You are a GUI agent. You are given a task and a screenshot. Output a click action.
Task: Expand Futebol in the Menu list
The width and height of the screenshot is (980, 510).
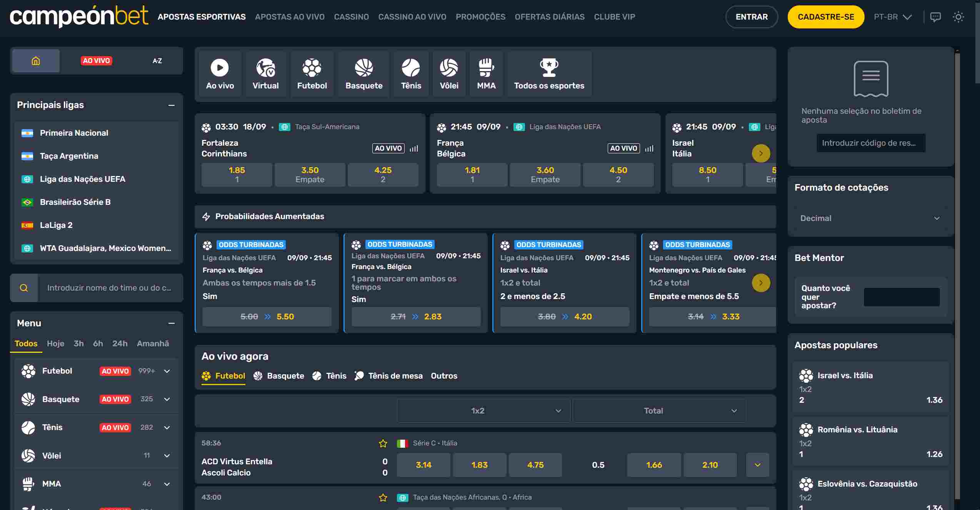[167, 371]
